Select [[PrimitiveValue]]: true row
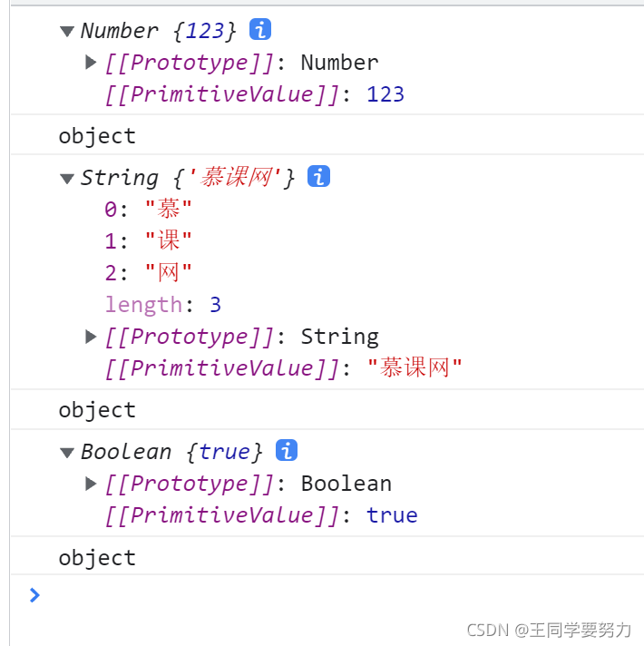The height and width of the screenshot is (646, 644). tap(261, 515)
